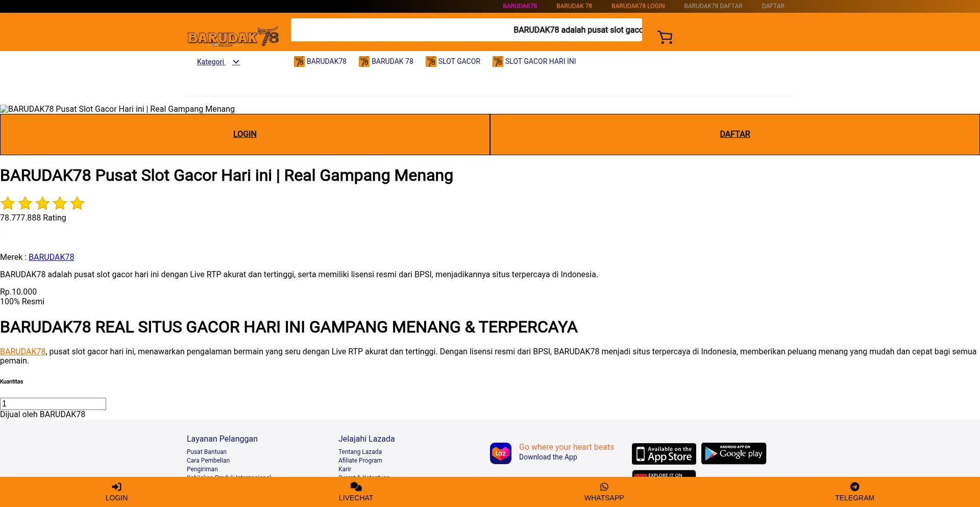
Task: Click the search box in the header
Action: coord(466,30)
